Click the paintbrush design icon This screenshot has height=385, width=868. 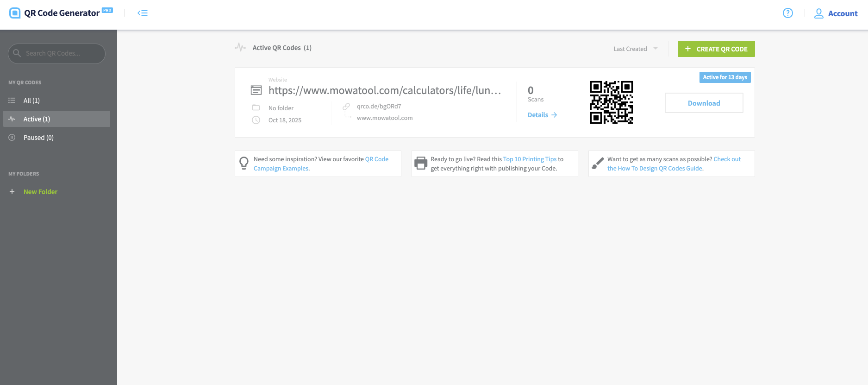pos(598,163)
